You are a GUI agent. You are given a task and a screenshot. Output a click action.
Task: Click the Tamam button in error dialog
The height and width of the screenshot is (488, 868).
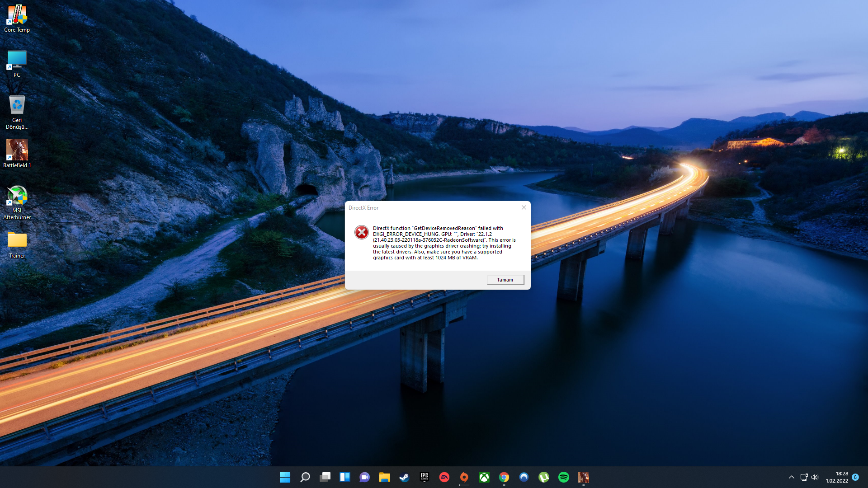(505, 280)
